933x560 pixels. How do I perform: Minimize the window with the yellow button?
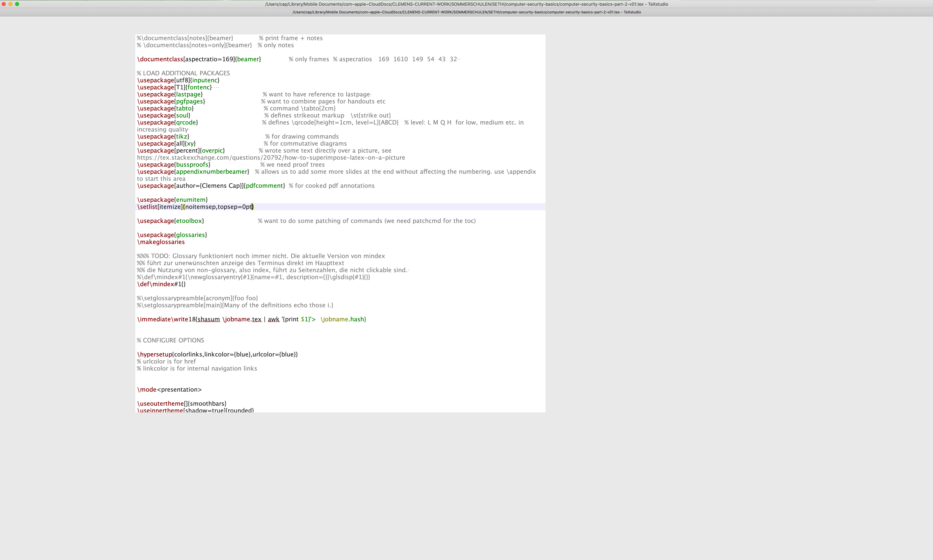[11, 4]
